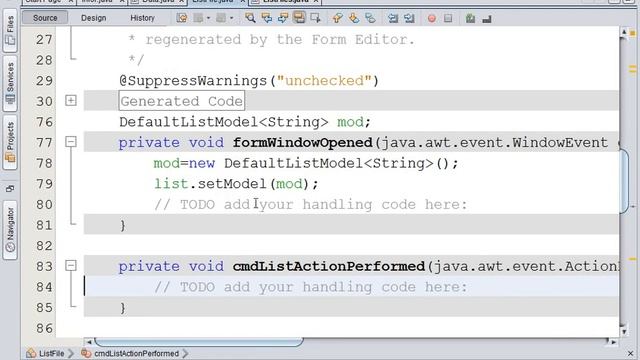This screenshot has width=640, height=360.
Task: Stop macro recording icon
Action: click(448, 18)
